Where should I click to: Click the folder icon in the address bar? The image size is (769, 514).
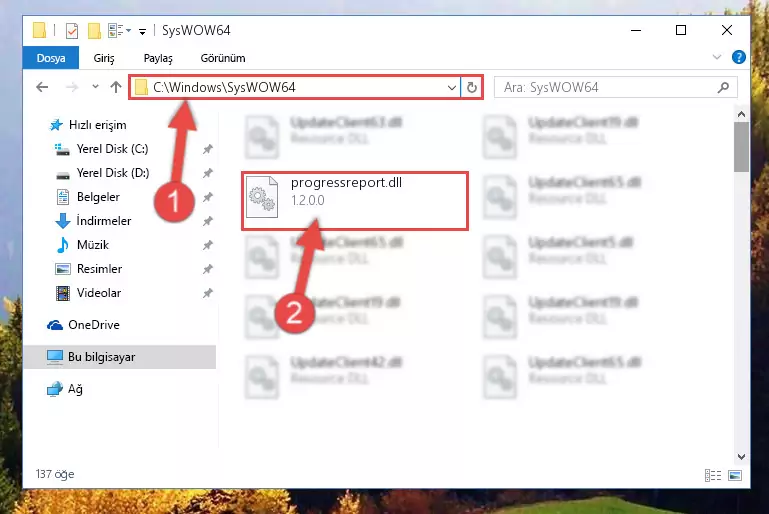(141, 87)
